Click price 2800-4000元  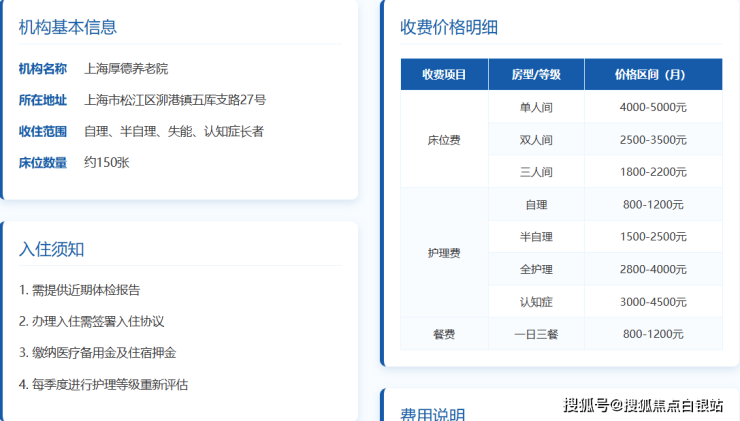(653, 269)
